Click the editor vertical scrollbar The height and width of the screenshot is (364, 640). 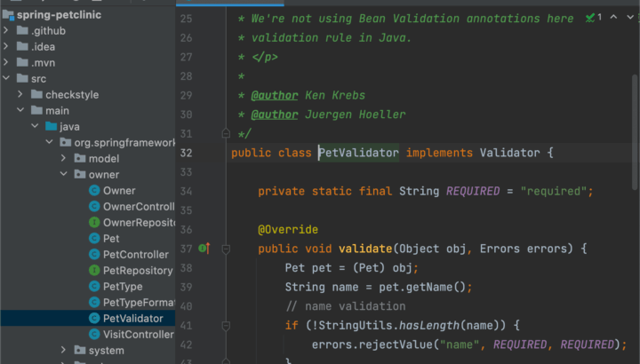[635, 131]
